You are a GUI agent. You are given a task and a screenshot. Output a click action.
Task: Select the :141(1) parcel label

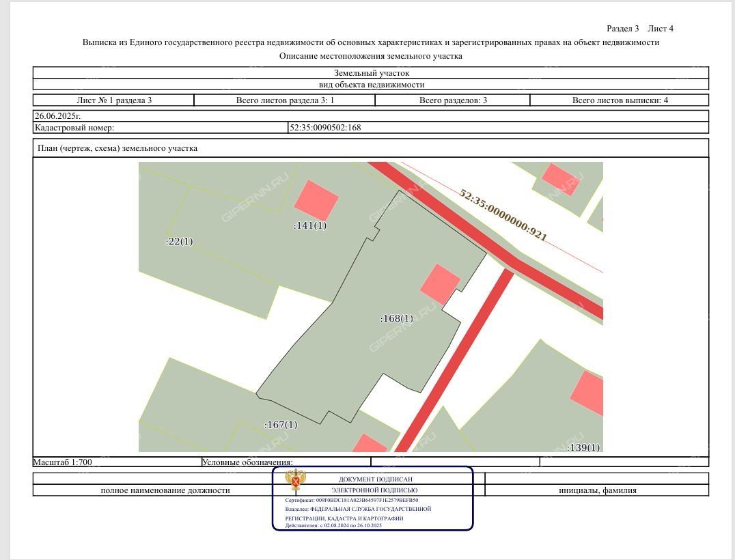coord(309,225)
